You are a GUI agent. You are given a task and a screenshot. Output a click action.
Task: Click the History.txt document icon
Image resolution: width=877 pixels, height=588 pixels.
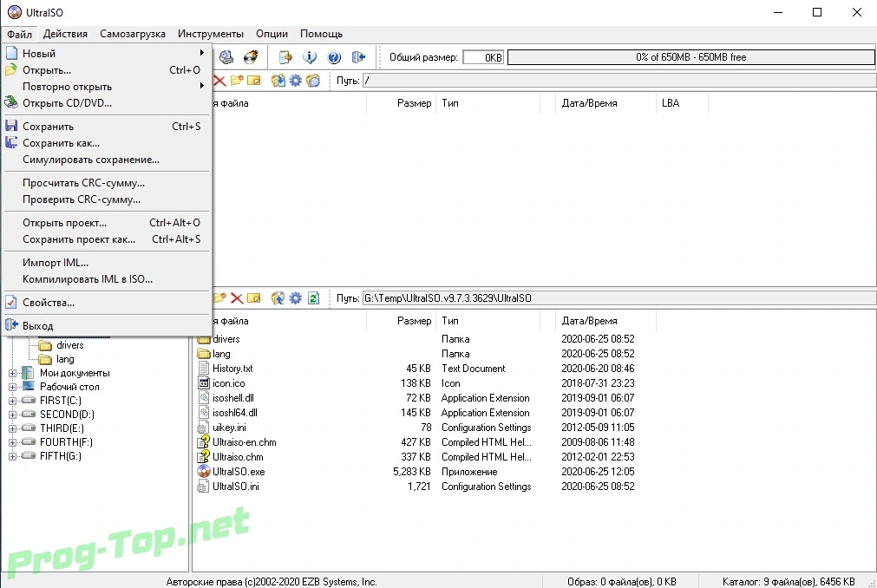[x=204, y=369]
